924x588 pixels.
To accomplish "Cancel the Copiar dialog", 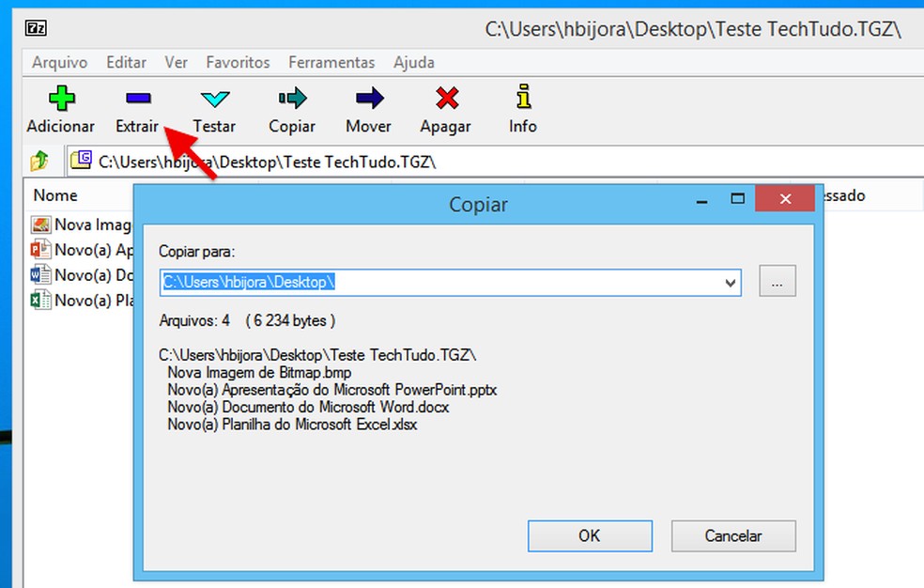I will coord(733,535).
